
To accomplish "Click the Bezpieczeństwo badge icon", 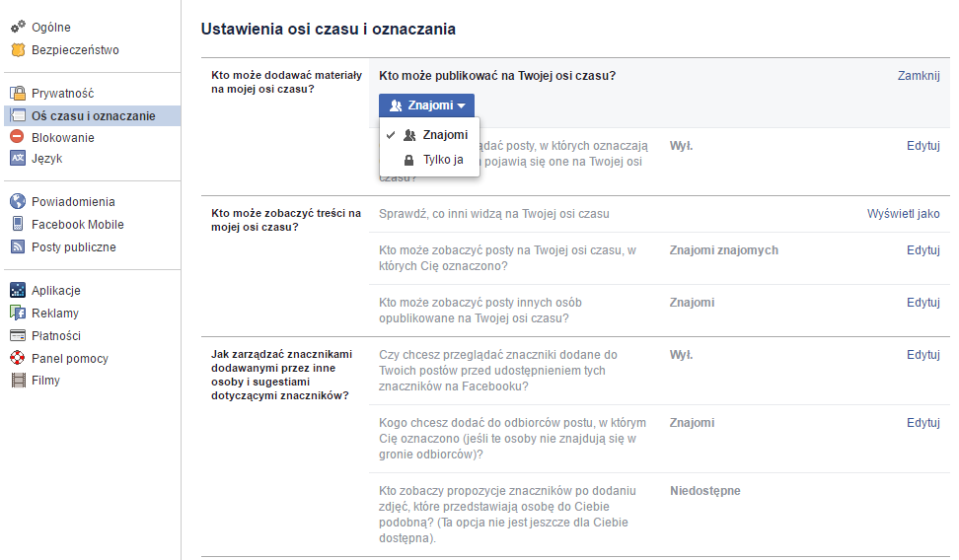I will (x=18, y=50).
